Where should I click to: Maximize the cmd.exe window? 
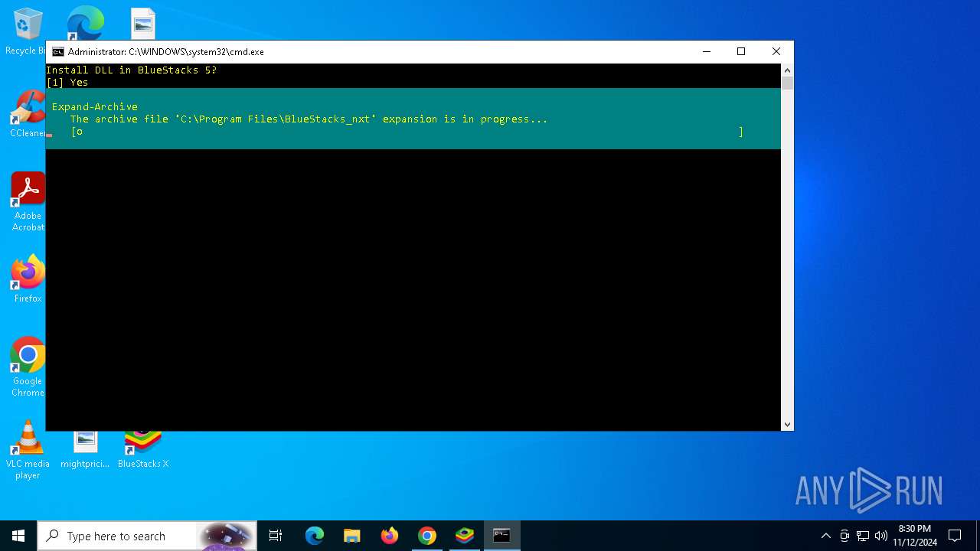click(741, 52)
